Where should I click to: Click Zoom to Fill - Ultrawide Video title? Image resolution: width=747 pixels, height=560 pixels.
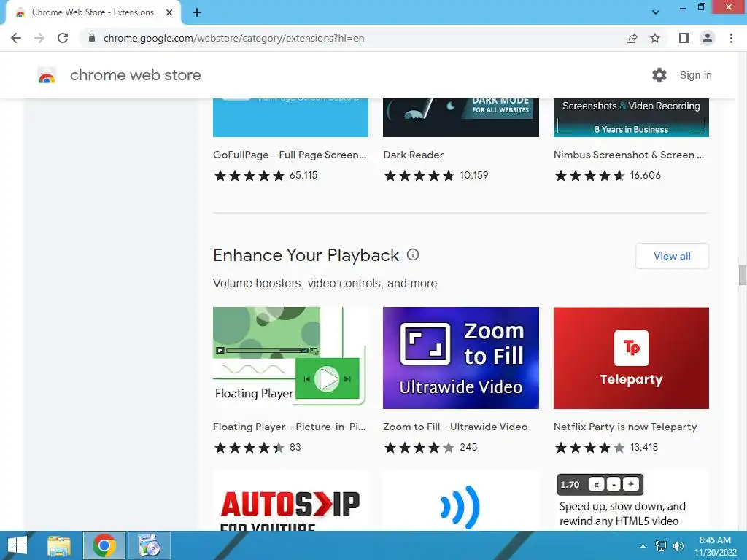coord(455,427)
